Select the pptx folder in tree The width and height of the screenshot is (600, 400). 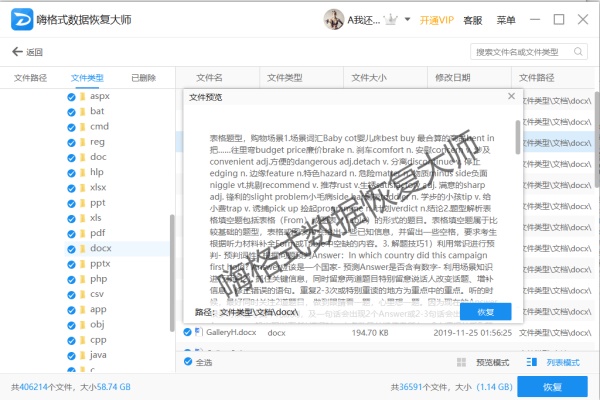click(100, 263)
